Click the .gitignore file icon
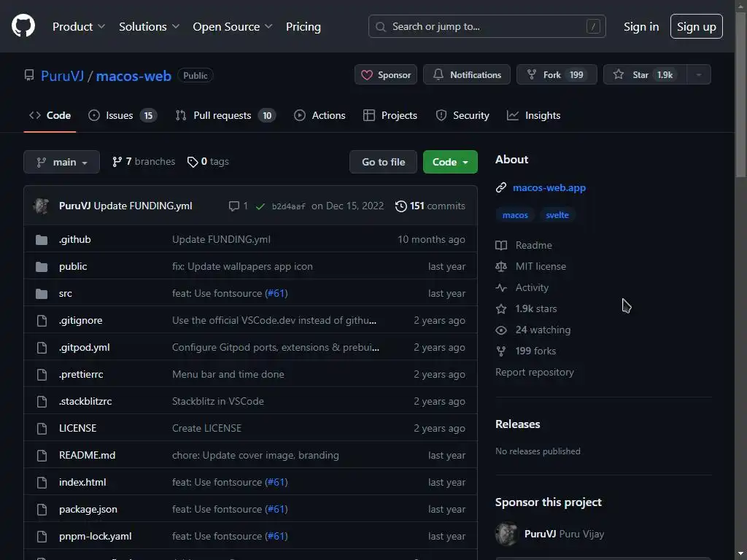The image size is (747, 560). click(42, 321)
